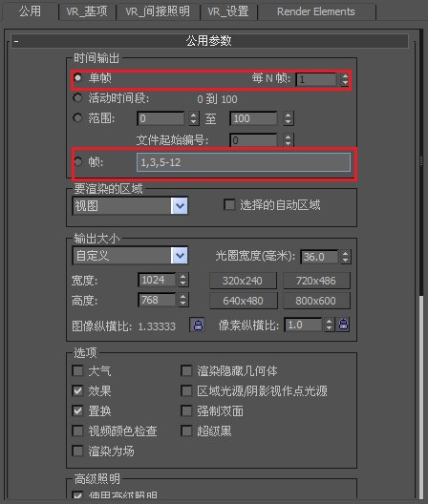This screenshot has height=504, width=428.
Task: Open the 视图 render area dropdown
Action: click(x=131, y=206)
